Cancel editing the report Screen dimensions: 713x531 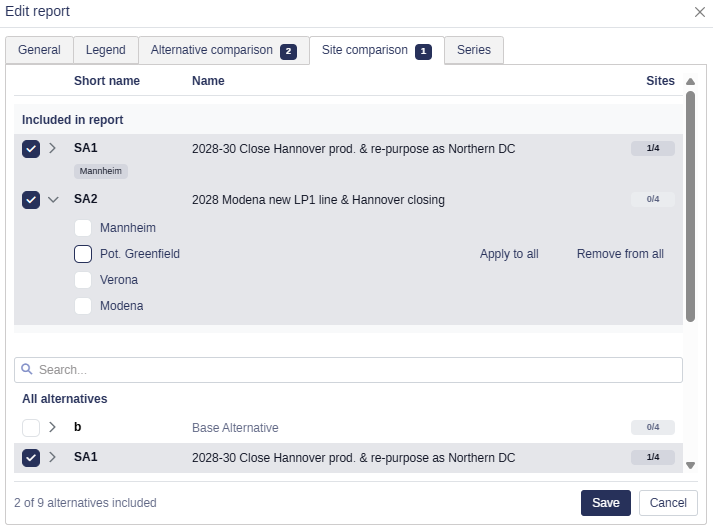click(x=668, y=503)
